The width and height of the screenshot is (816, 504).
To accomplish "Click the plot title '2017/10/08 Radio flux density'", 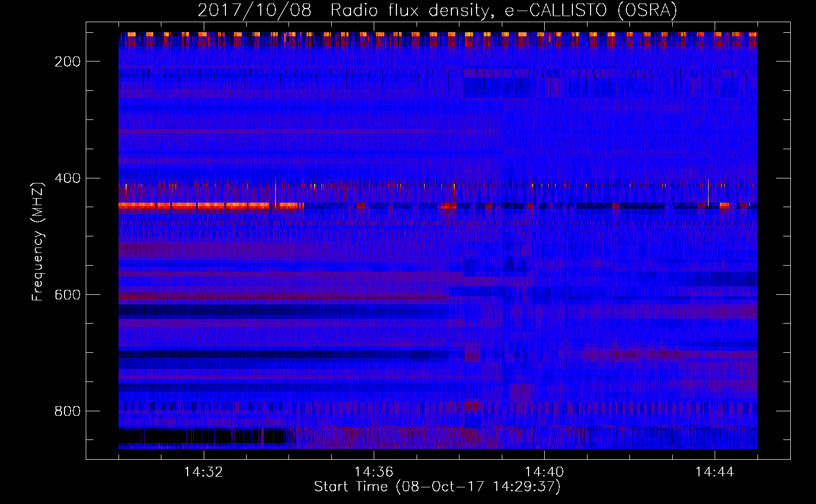I will coord(437,10).
